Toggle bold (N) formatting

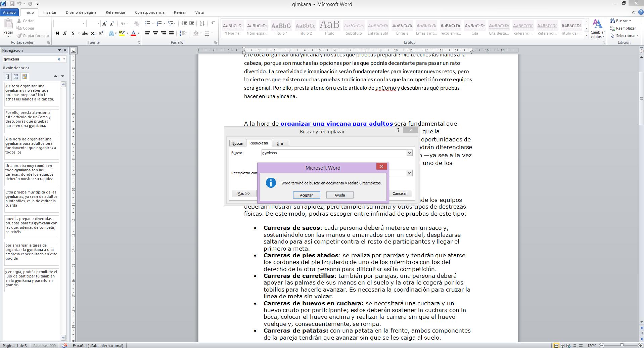57,33
